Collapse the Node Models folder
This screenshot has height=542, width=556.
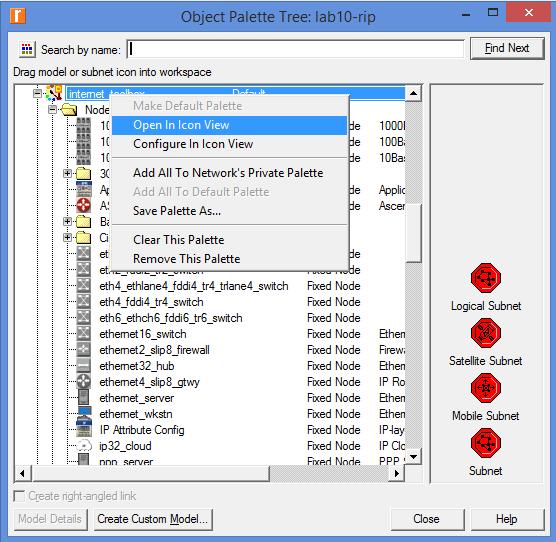coord(52,110)
